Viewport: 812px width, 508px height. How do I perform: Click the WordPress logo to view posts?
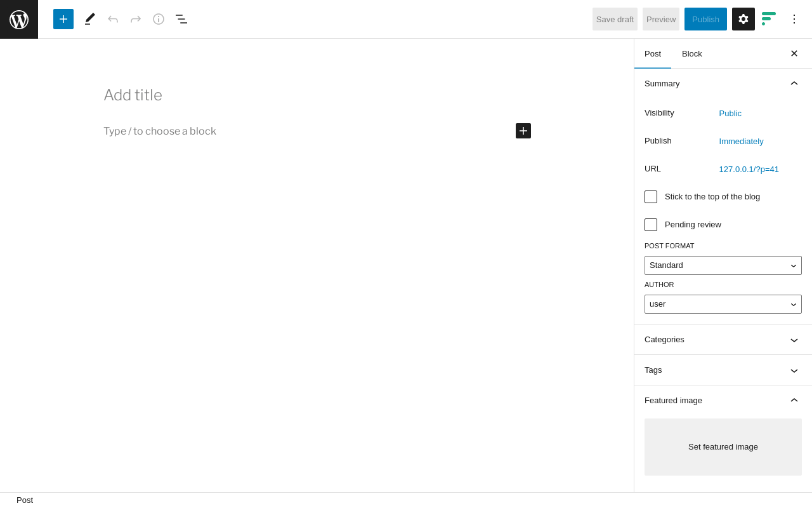click(x=19, y=19)
